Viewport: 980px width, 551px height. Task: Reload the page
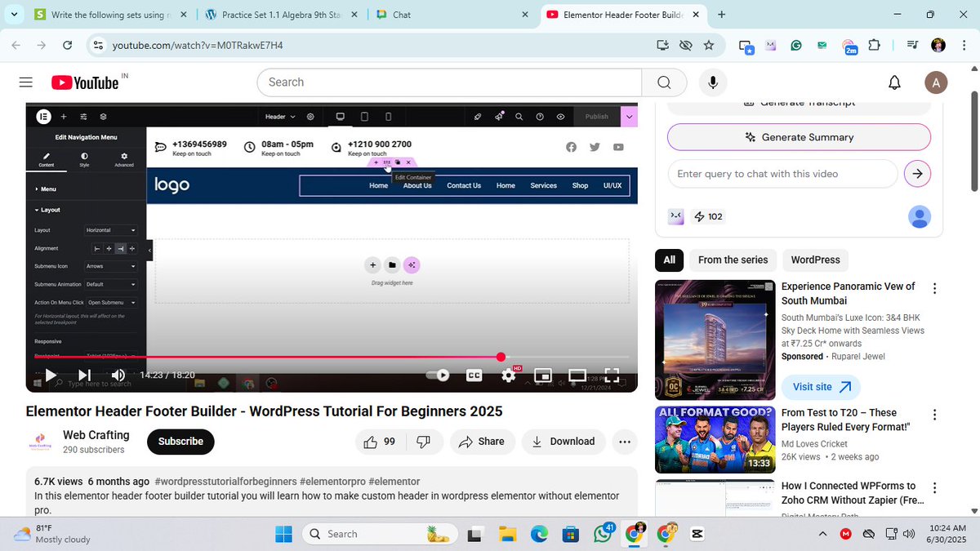pyautogui.click(x=67, y=46)
